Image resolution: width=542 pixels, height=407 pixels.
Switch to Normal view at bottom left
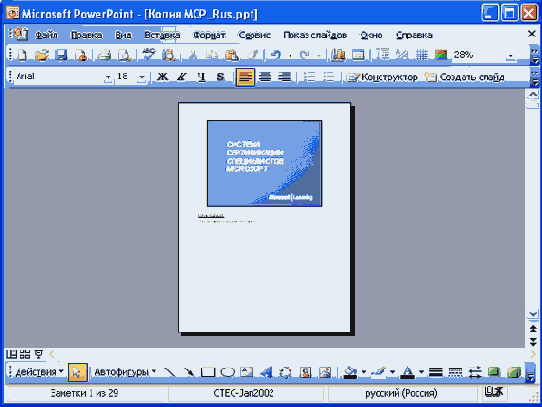[11, 354]
